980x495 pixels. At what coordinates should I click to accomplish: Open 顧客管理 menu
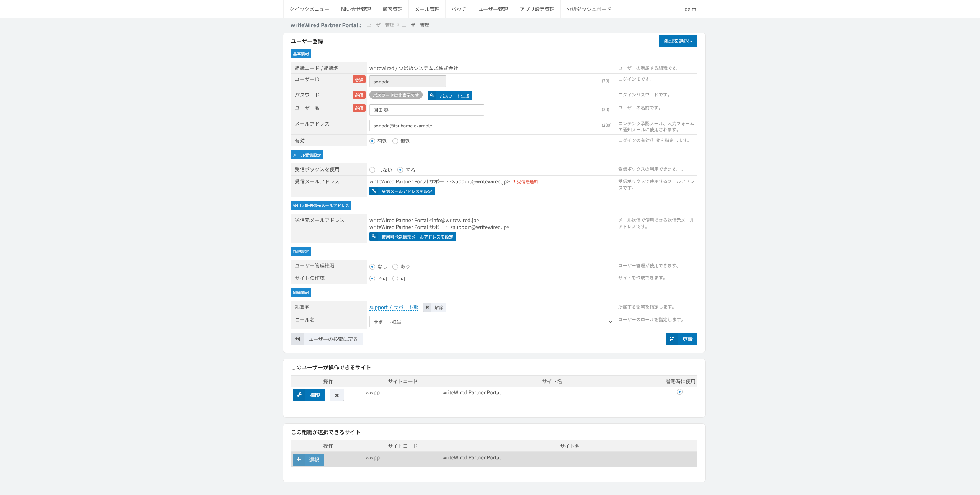[x=393, y=9]
